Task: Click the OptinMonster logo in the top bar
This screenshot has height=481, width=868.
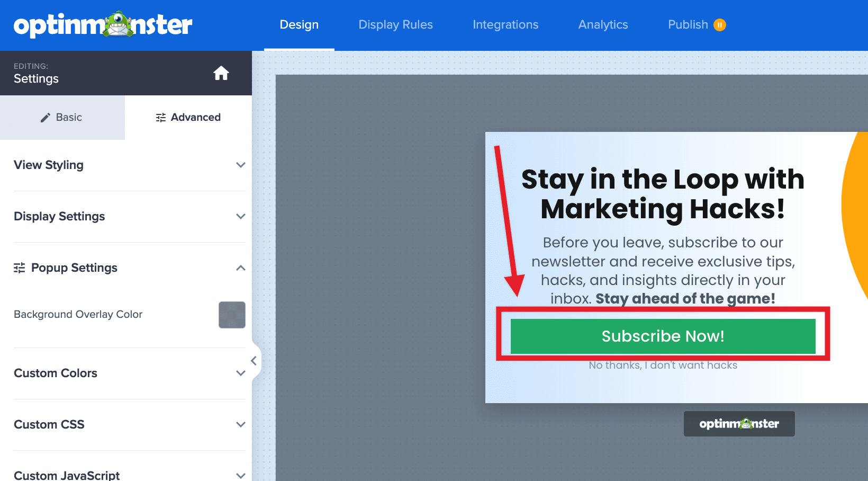Action: (x=104, y=24)
